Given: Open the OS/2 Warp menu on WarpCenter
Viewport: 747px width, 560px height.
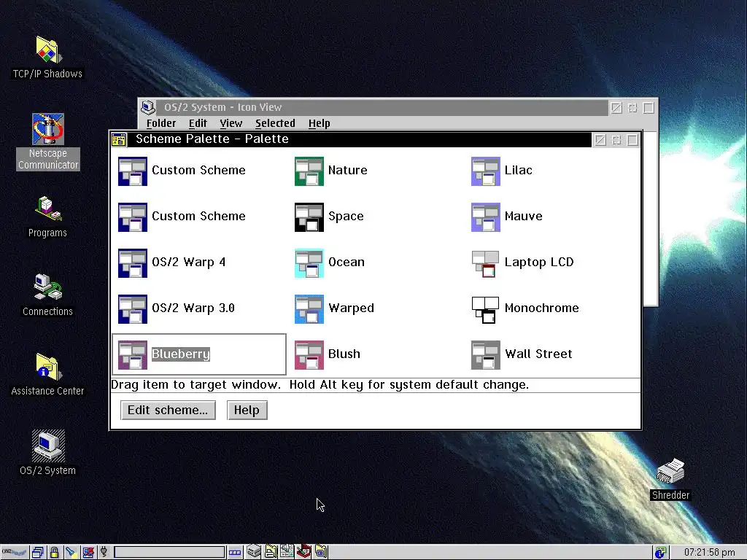Looking at the screenshot, I should click(15, 553).
